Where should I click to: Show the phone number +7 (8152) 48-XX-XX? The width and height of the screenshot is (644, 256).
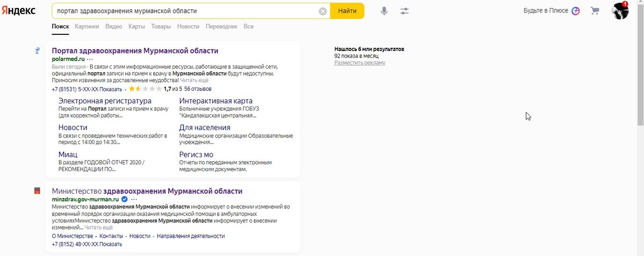pos(87,244)
